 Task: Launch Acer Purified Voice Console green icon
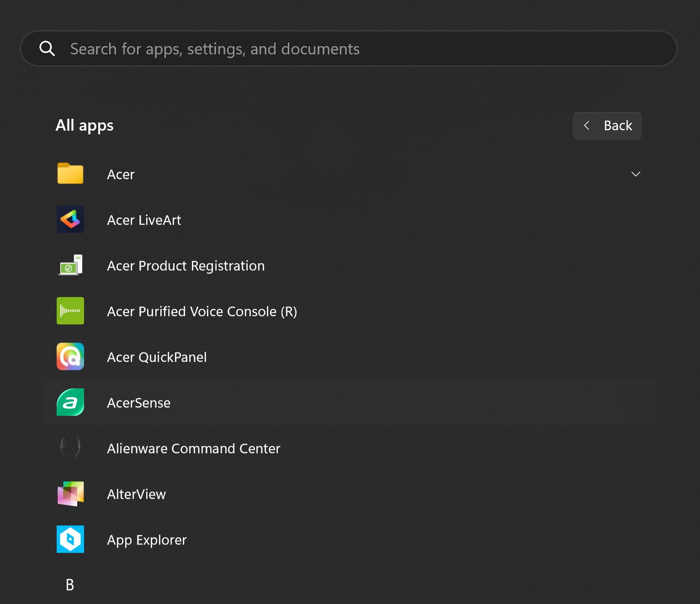pyautogui.click(x=70, y=311)
